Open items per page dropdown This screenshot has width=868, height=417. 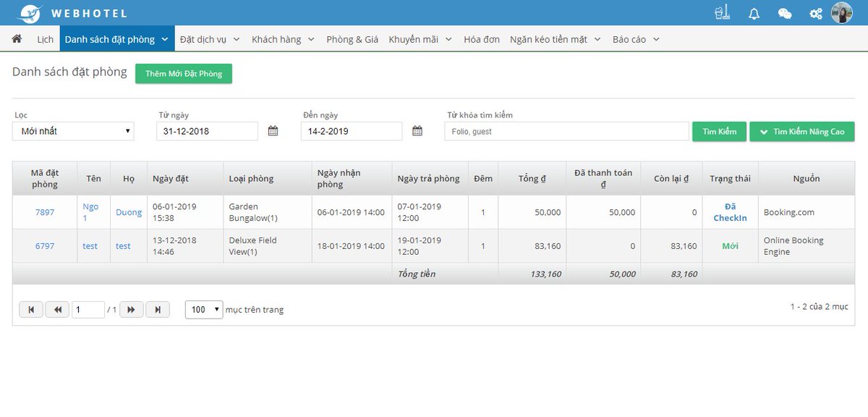tap(203, 310)
